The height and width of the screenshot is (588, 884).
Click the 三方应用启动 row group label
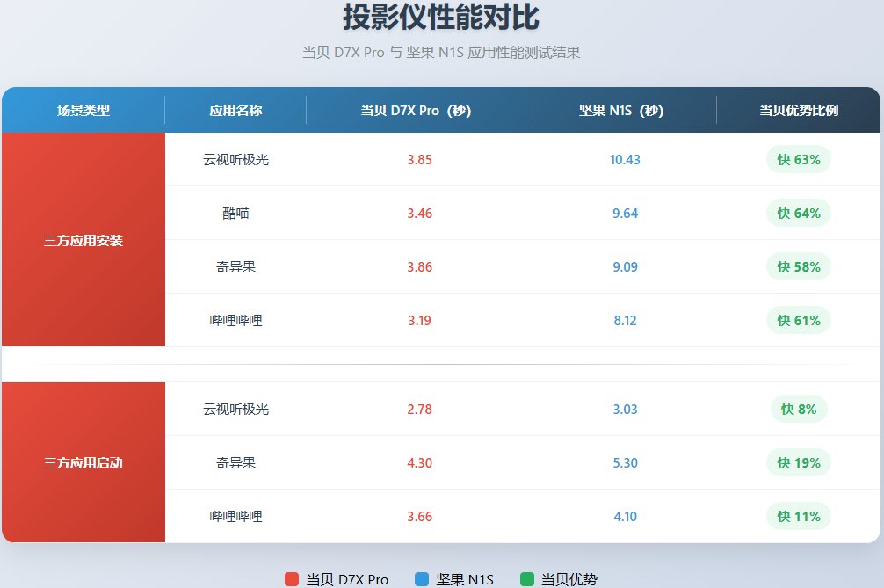point(83,462)
